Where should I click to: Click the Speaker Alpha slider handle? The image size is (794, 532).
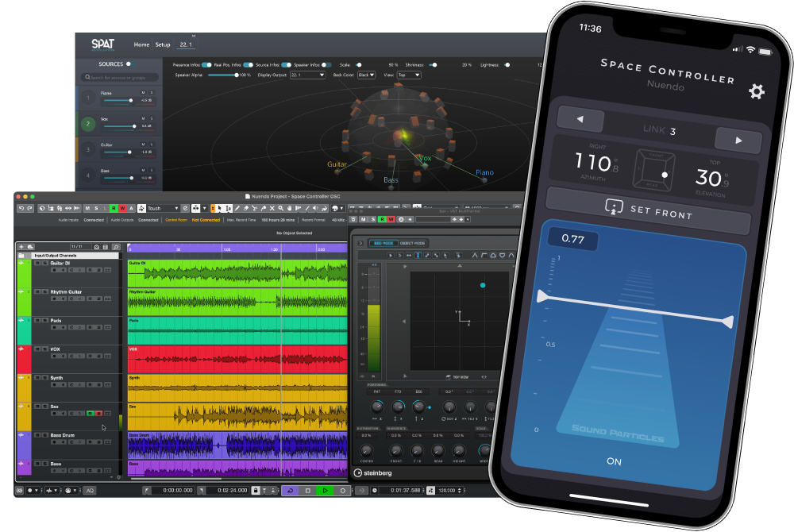coord(236,75)
